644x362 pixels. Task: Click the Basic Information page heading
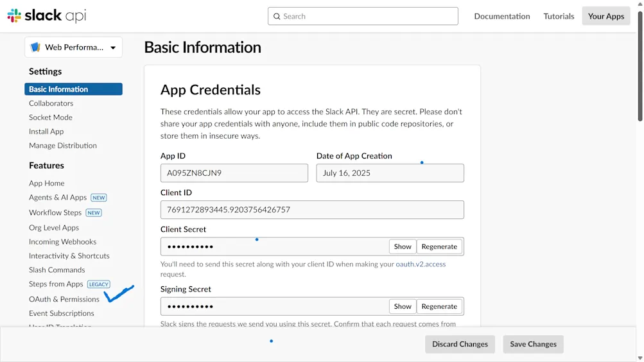202,47
